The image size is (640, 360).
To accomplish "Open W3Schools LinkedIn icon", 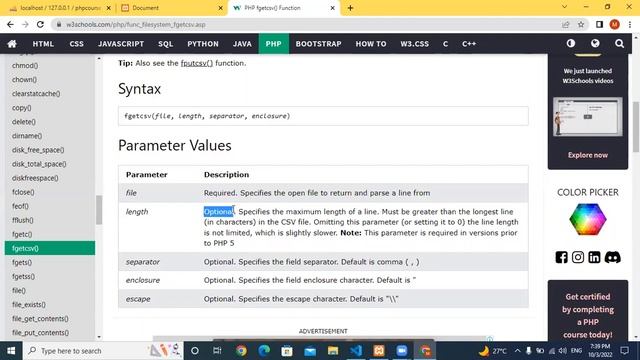I will pyautogui.click(x=594, y=257).
